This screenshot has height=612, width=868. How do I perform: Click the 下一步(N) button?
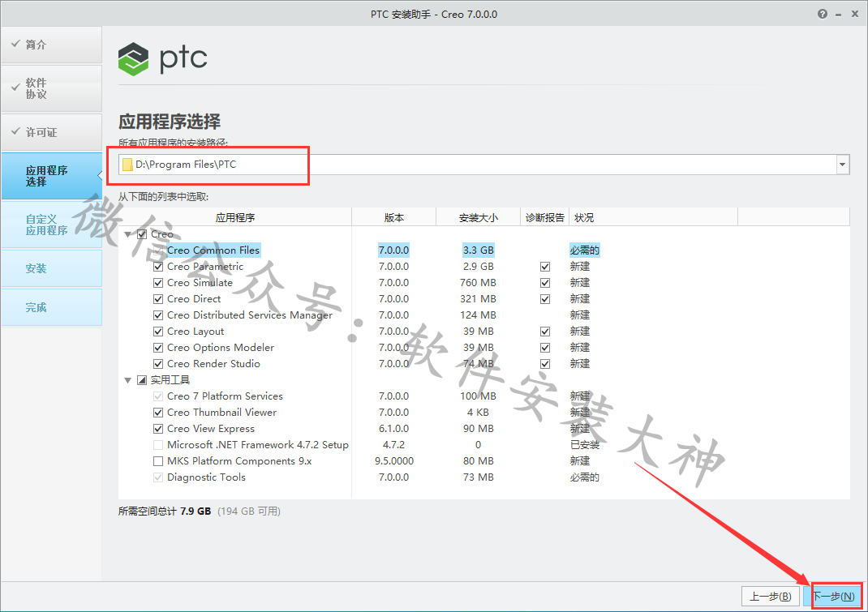pyautogui.click(x=834, y=597)
